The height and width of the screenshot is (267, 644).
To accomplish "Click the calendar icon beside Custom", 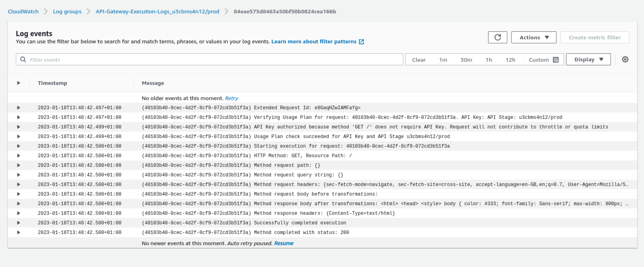I will click(x=556, y=60).
